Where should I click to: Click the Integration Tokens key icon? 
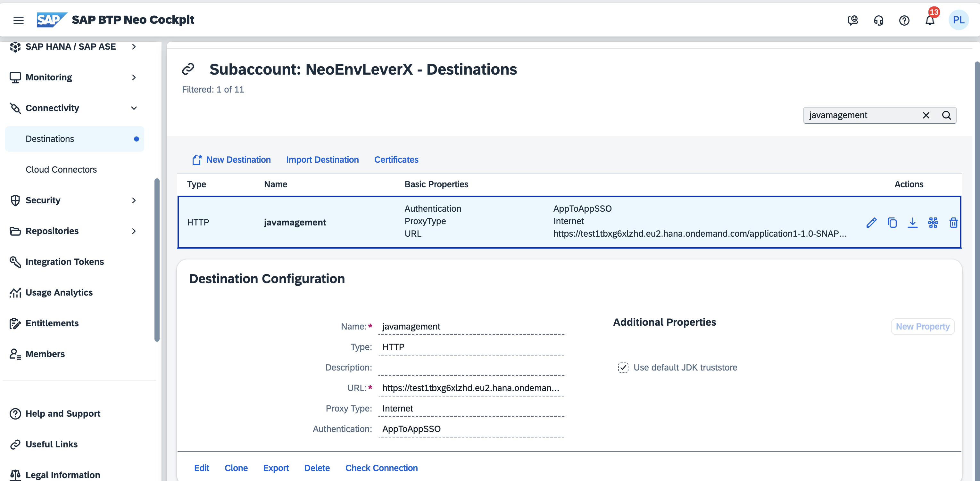click(15, 262)
